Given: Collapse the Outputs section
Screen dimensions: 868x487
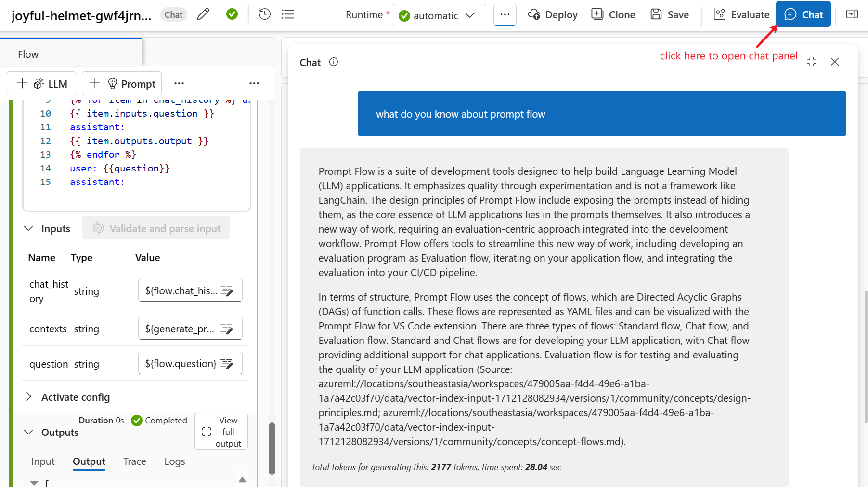Looking at the screenshot, I should 29,432.
